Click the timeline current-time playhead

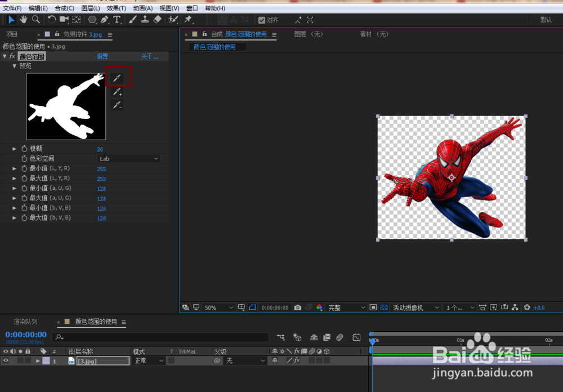tap(372, 341)
